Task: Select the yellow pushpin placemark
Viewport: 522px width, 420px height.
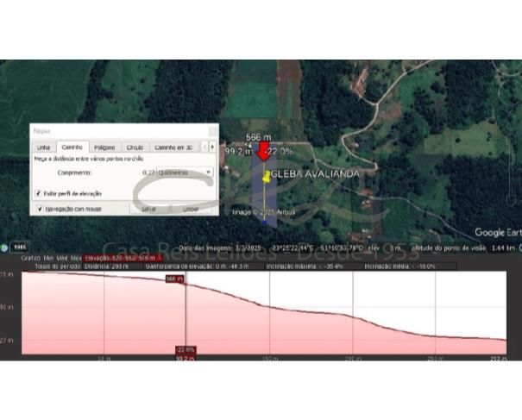Action: [x=267, y=177]
